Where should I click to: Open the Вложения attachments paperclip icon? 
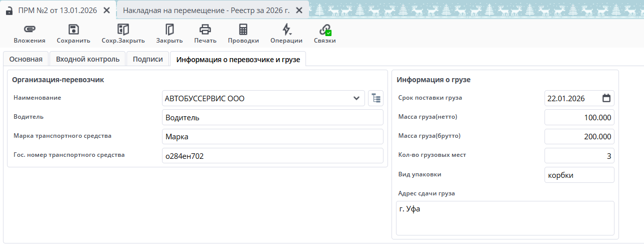tap(29, 30)
